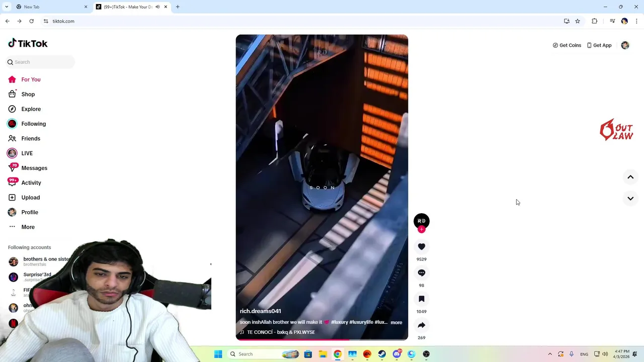Image resolution: width=644 pixels, height=362 pixels.
Task: Open the RD creator avatar
Action: click(x=422, y=221)
